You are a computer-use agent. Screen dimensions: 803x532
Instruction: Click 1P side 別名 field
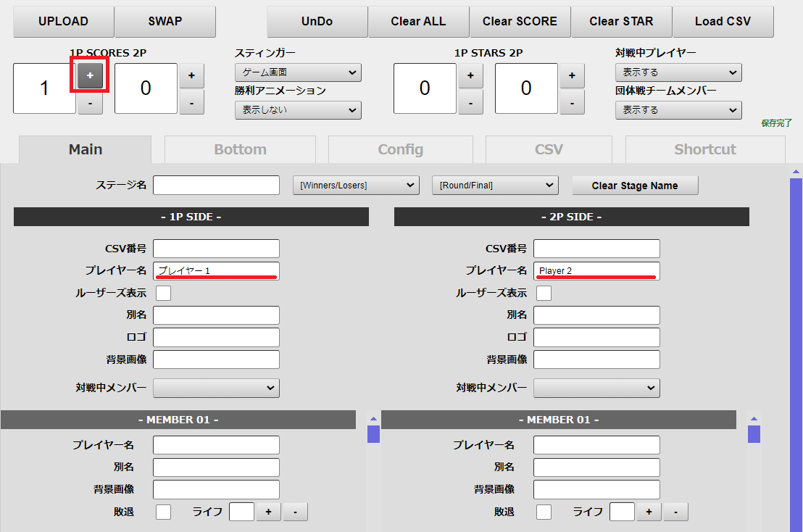click(x=216, y=315)
